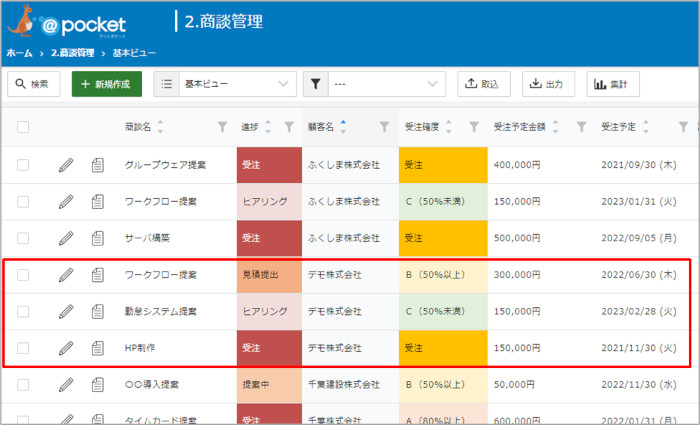Click 千葉建設株式会社 customer name
The image size is (700, 425).
coord(344,385)
